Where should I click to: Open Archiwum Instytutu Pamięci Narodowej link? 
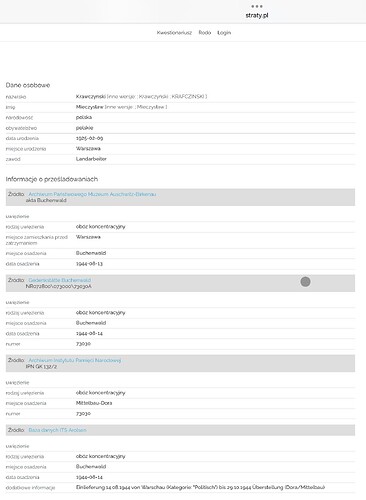coord(75,360)
